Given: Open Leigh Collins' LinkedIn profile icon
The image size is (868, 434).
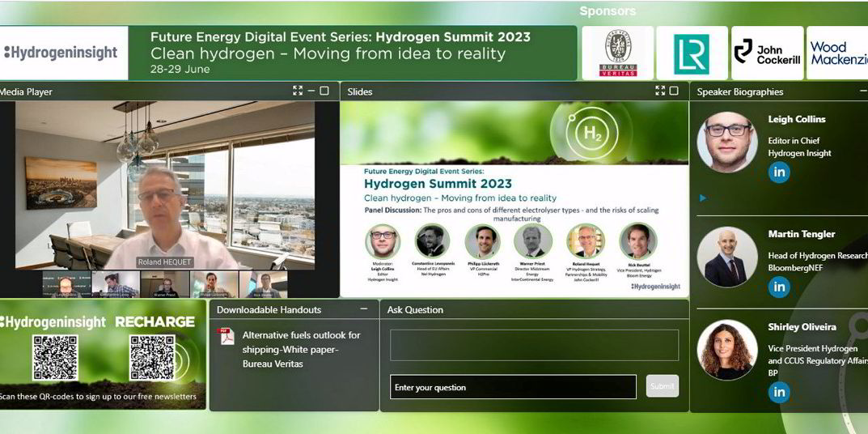Looking at the screenshot, I should pyautogui.click(x=779, y=172).
